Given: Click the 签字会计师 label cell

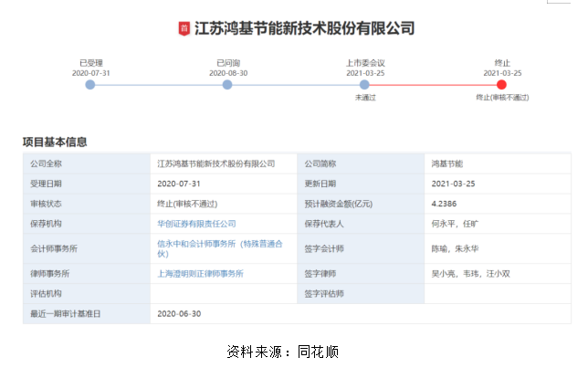Looking at the screenshot, I should 361,248.
